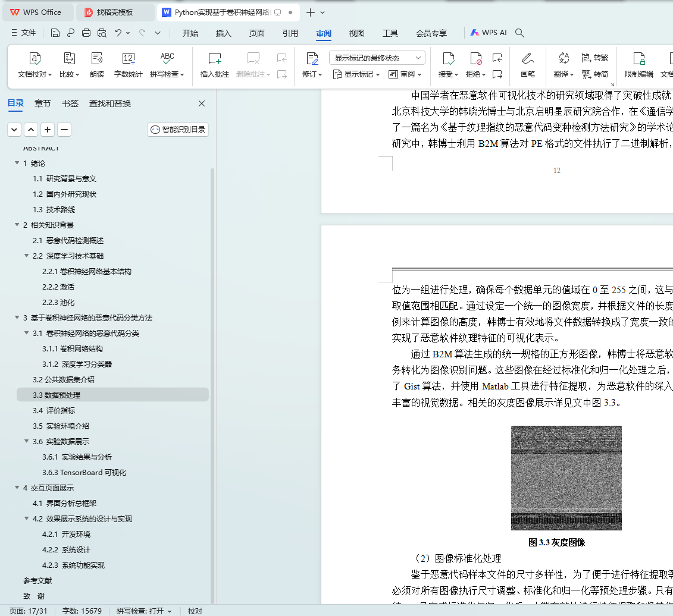This screenshot has width=673, height=616.
Task: Switch to the 引用 ribbon tab
Action: (290, 33)
